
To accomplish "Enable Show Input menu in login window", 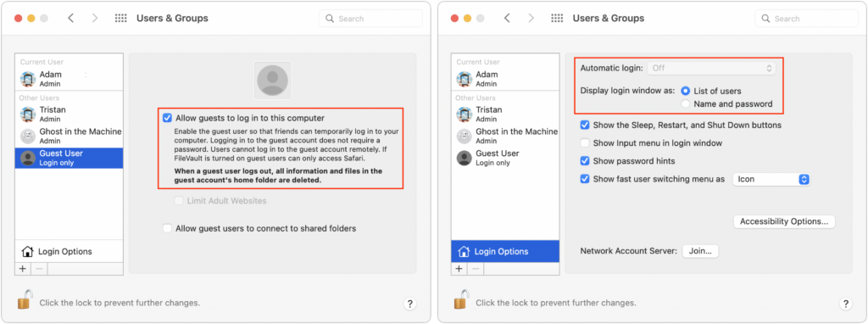I will tap(585, 142).
